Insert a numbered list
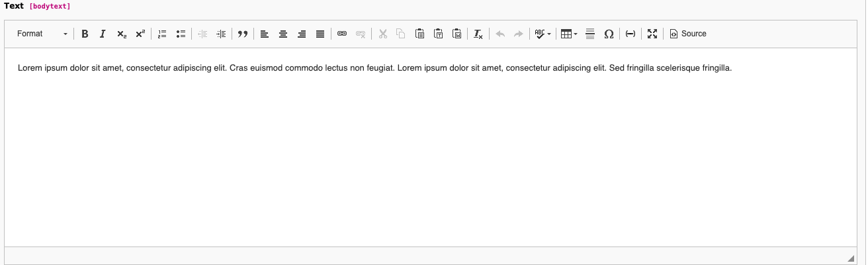This screenshot has height=265, width=868. (162, 34)
